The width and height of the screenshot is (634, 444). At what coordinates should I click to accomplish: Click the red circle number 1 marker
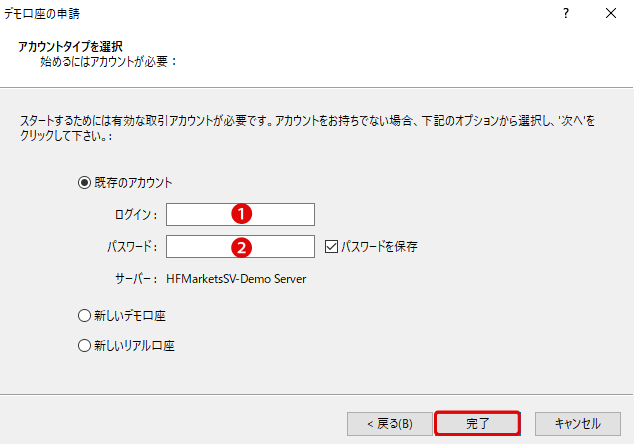[240, 214]
